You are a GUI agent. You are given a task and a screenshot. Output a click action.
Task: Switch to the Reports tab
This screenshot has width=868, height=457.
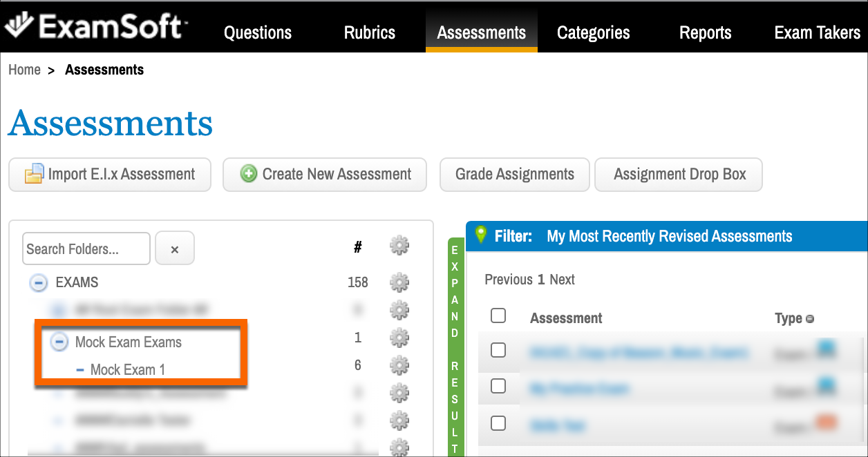point(705,32)
